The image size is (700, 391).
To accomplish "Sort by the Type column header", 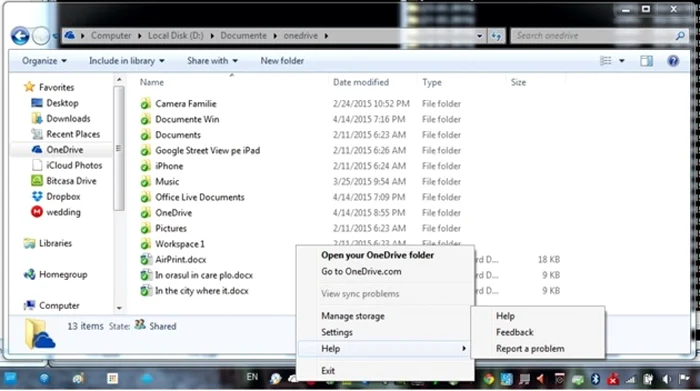I will point(432,82).
